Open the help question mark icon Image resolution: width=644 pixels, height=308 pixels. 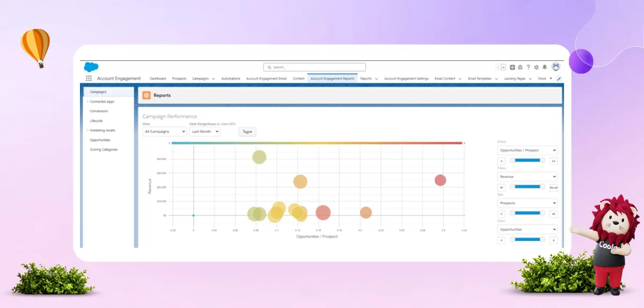point(528,67)
